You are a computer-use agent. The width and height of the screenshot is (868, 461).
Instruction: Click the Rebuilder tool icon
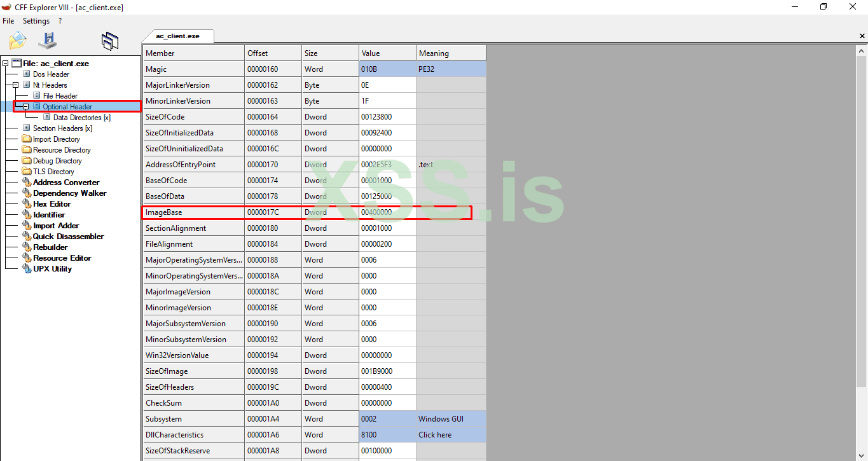click(x=27, y=247)
